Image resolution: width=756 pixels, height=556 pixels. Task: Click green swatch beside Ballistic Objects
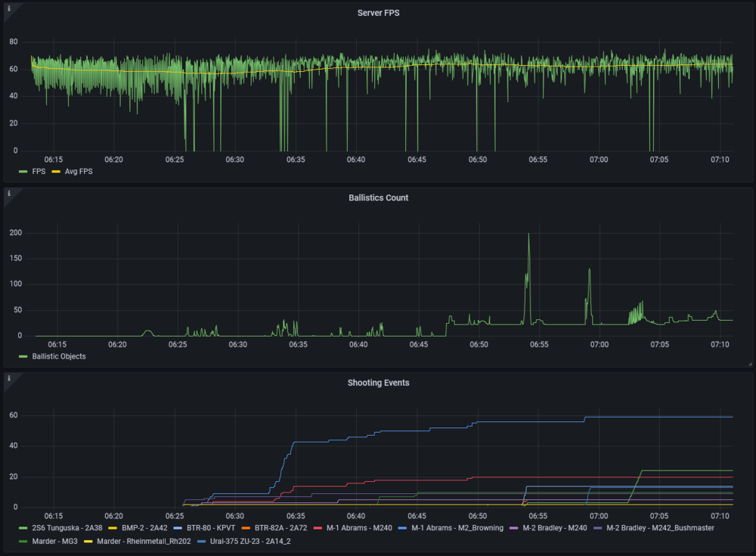[23, 356]
